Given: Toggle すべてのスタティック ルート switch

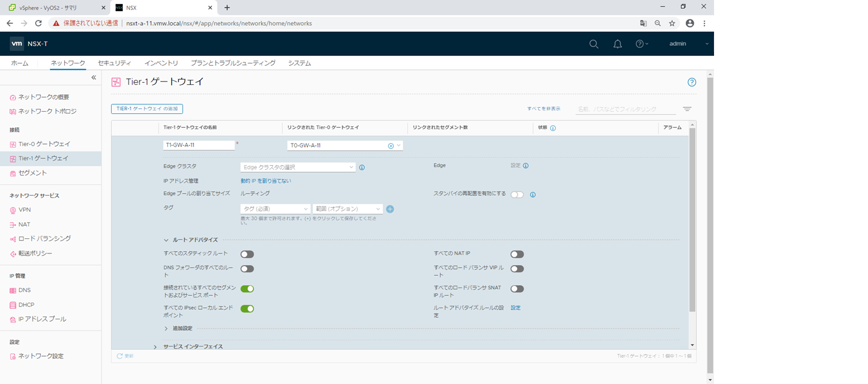Looking at the screenshot, I should 247,255.
